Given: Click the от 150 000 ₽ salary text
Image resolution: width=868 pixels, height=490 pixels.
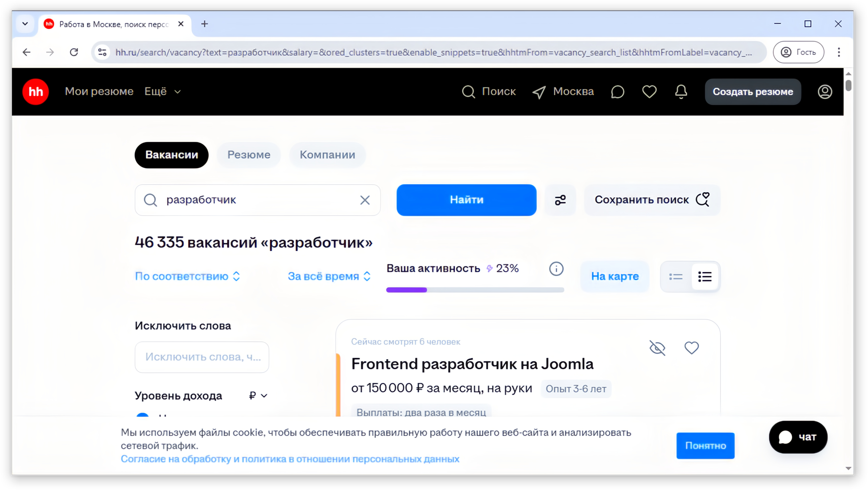Looking at the screenshot, I should pos(441,388).
